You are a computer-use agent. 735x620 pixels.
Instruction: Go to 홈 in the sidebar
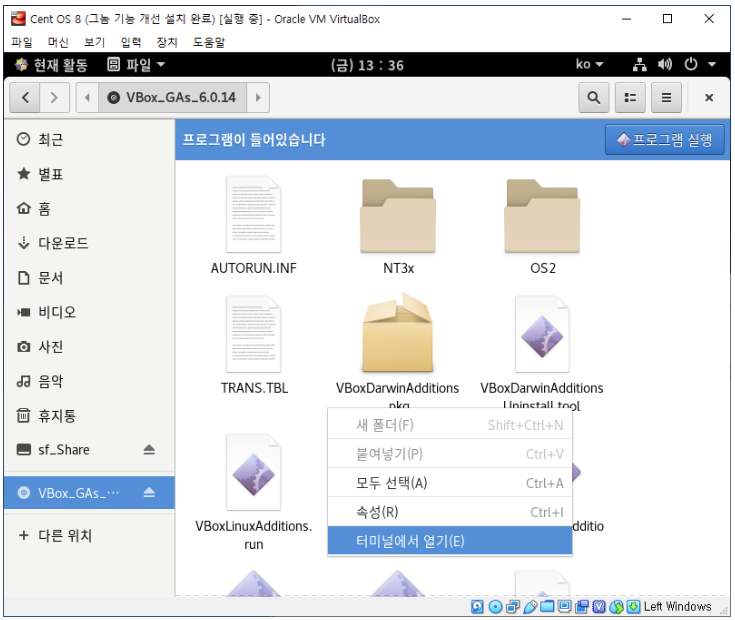tap(89, 209)
